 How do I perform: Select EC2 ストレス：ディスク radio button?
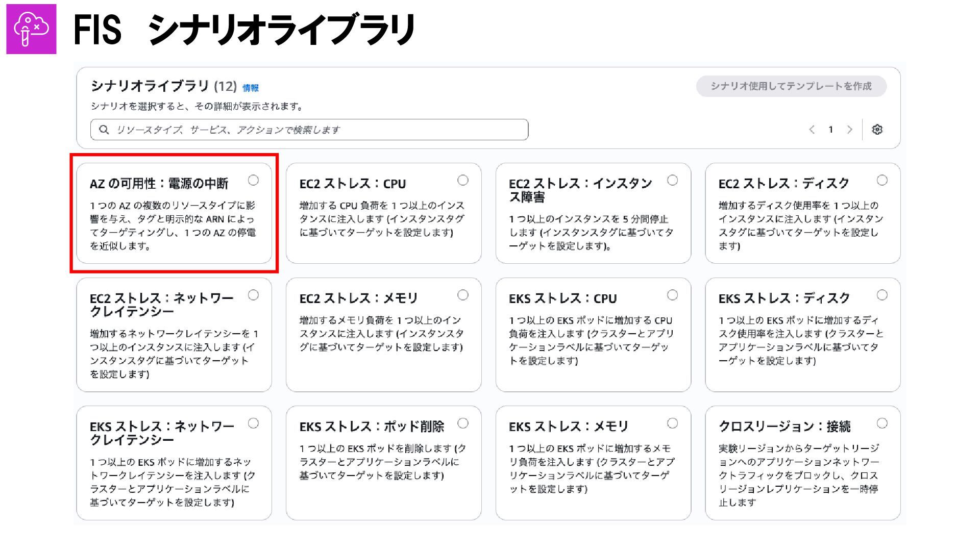(x=882, y=180)
